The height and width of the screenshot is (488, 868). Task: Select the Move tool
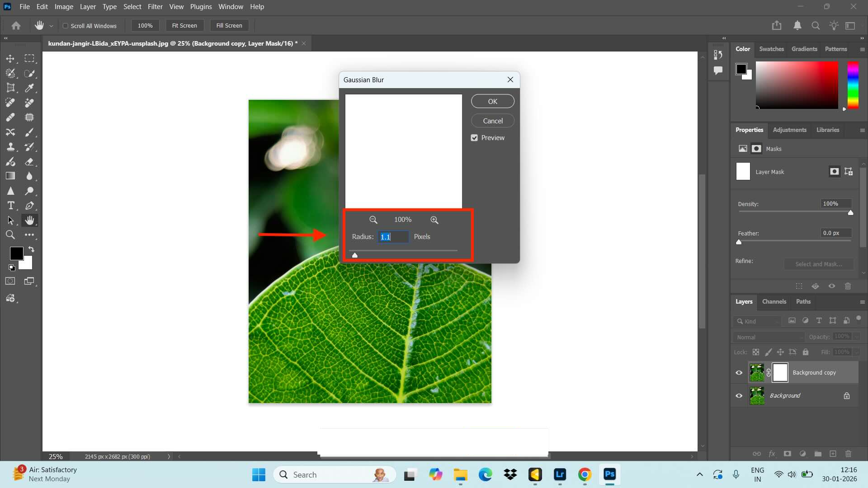[x=10, y=59]
